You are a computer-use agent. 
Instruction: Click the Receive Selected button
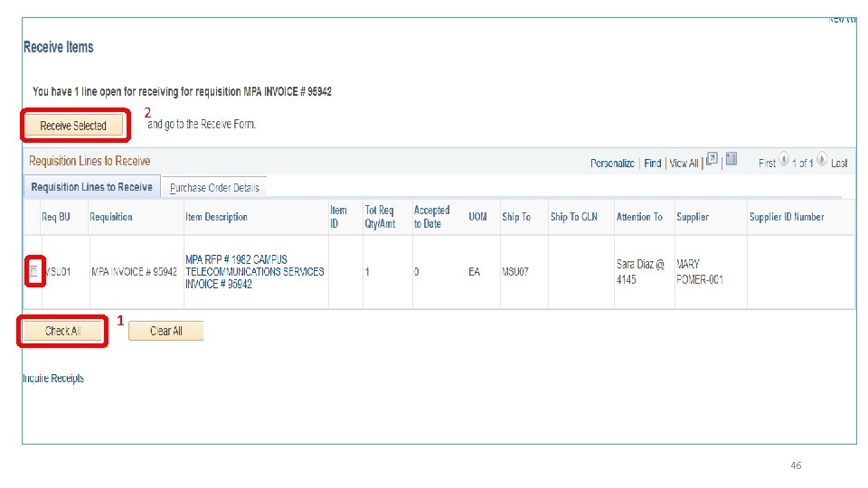pyautogui.click(x=73, y=126)
